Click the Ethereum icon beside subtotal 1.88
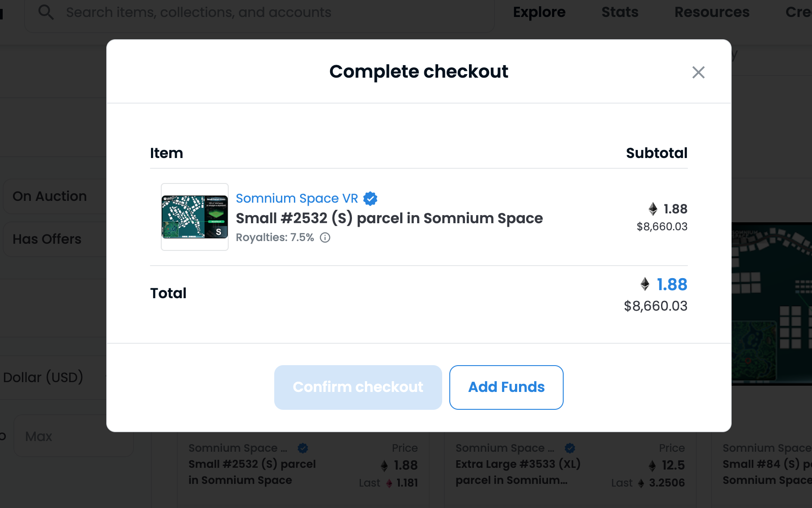 click(653, 208)
